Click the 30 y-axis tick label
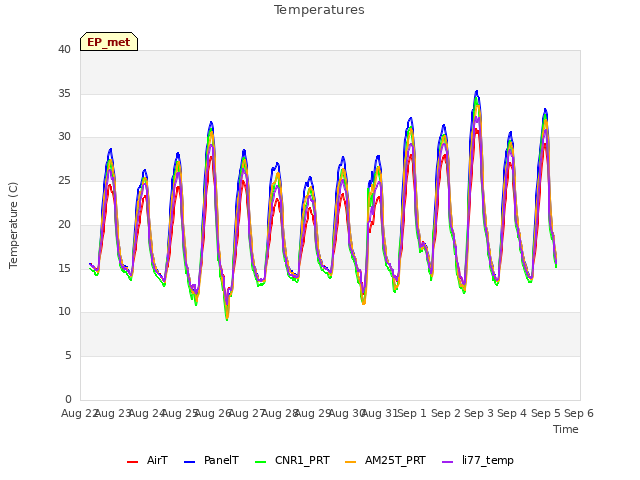 pyautogui.click(x=64, y=137)
